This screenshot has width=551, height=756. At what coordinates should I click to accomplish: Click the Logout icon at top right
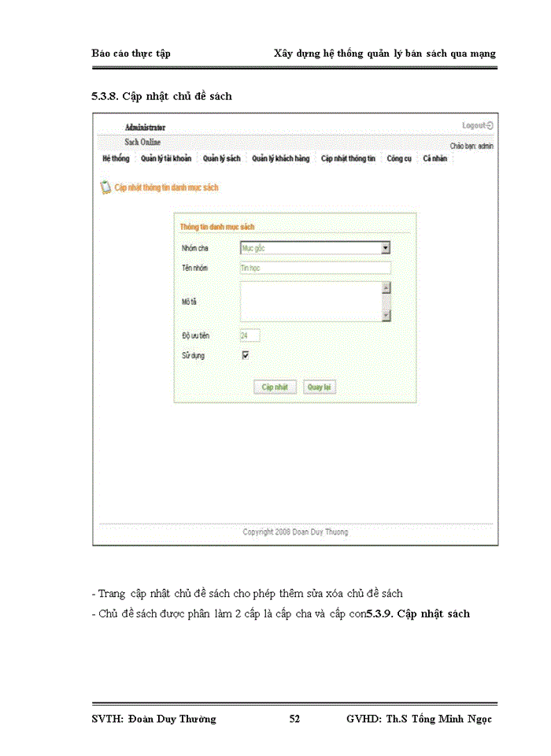point(490,125)
